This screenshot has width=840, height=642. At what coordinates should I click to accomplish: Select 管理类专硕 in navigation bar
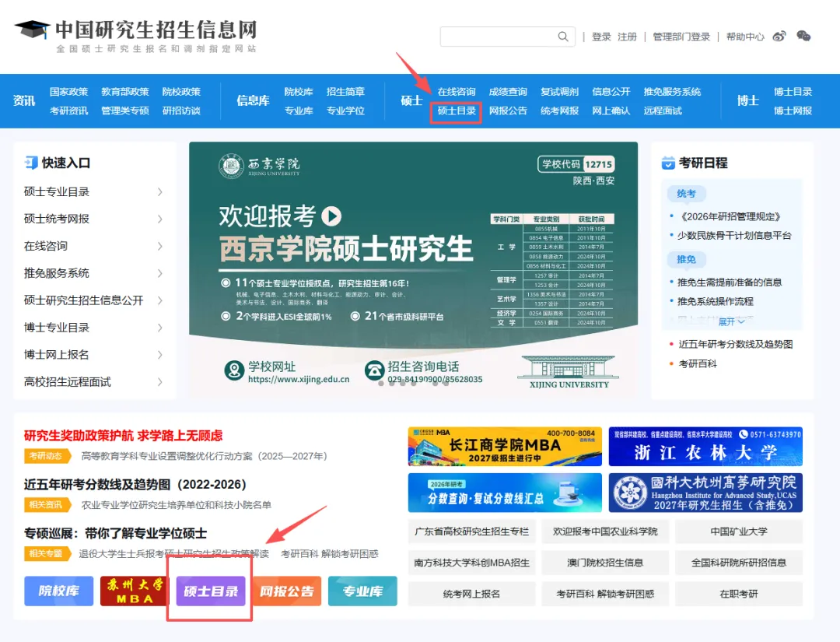(124, 111)
